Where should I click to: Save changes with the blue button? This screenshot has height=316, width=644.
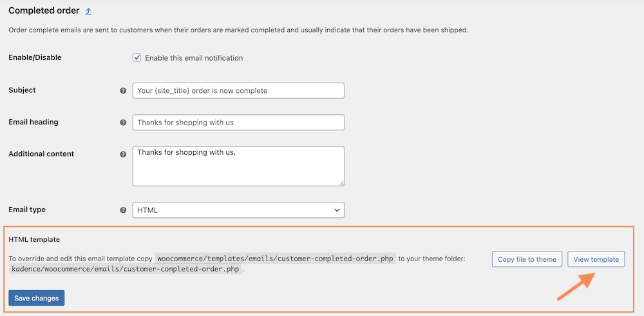coord(37,298)
